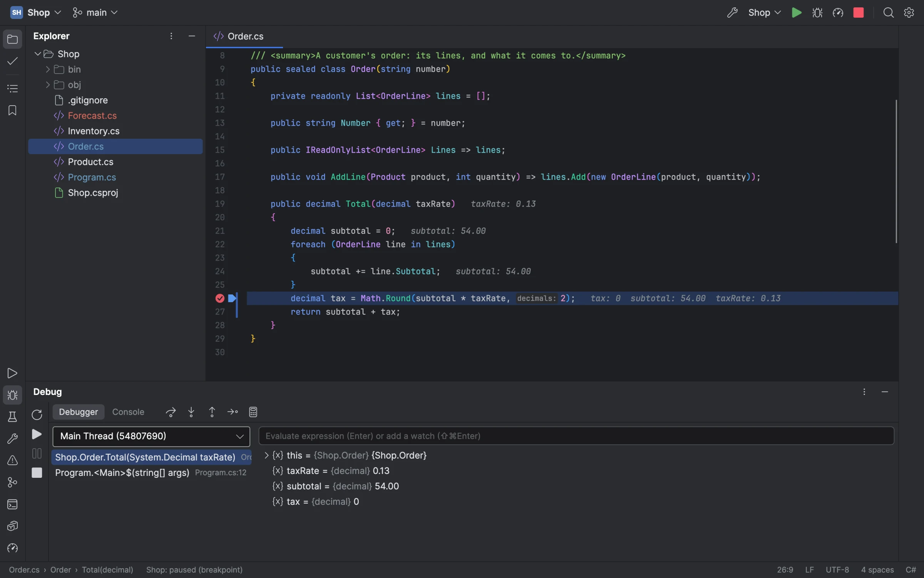
Task: Open the Bookmarks sidebar icon
Action: click(12, 111)
